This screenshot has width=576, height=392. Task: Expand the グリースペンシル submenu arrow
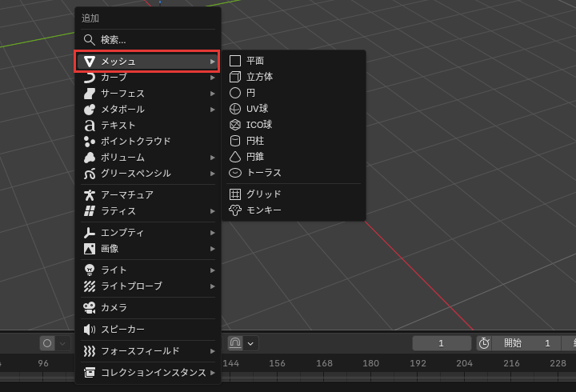click(212, 174)
